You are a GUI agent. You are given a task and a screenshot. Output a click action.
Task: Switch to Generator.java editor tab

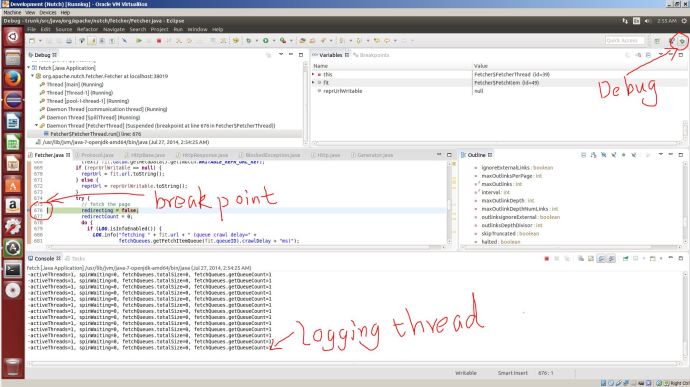click(x=372, y=155)
